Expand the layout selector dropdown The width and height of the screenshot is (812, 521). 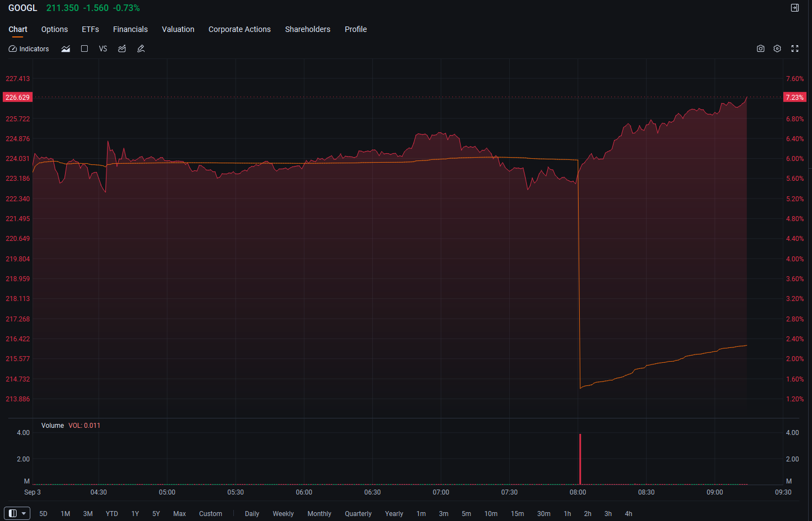coord(17,513)
